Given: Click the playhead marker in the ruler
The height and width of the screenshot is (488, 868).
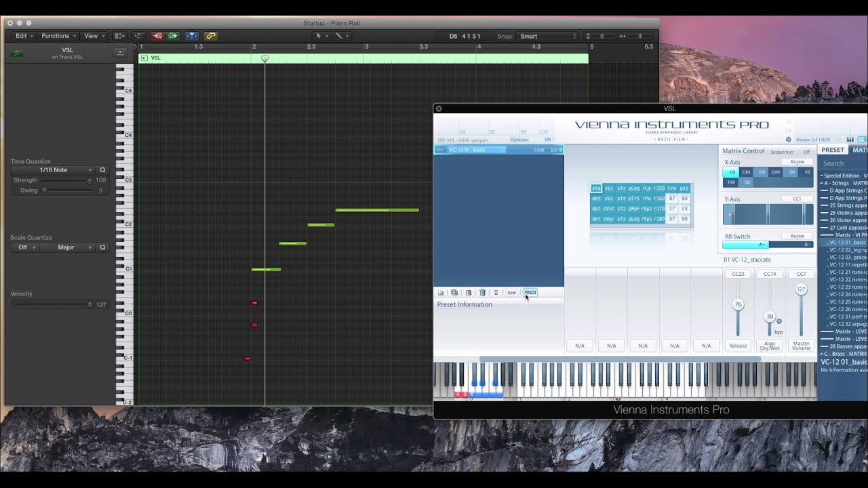Looking at the screenshot, I should [x=265, y=59].
